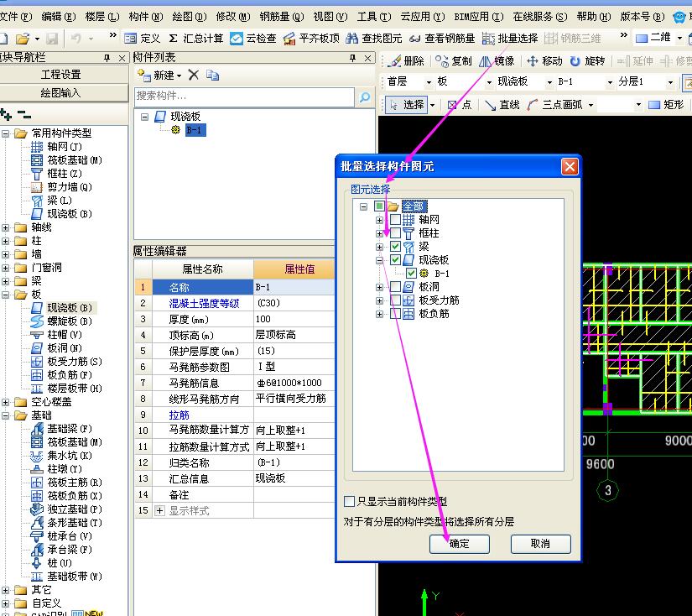The height and width of the screenshot is (616, 692).
Task: Click the 定义 (Define) toolbar icon
Action: click(x=142, y=39)
